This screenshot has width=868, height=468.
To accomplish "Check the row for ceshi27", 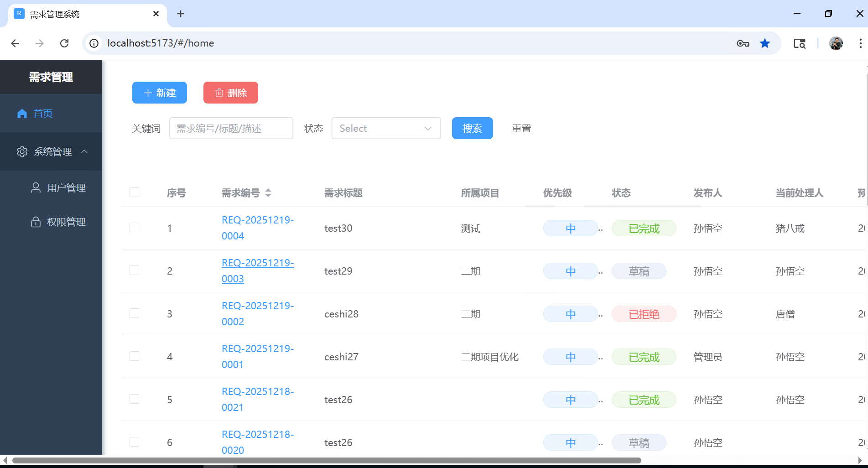I will 134,356.
